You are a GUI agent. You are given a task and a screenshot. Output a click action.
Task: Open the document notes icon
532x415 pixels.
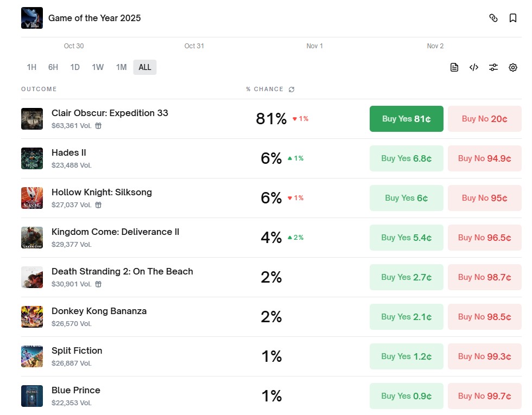coord(454,67)
